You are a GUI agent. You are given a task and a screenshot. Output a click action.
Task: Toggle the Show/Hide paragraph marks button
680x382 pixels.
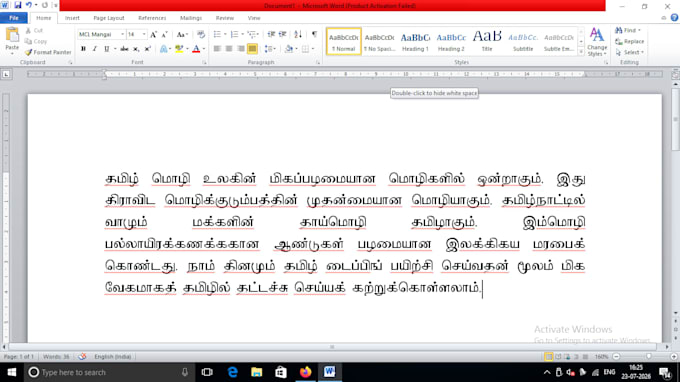coord(314,34)
